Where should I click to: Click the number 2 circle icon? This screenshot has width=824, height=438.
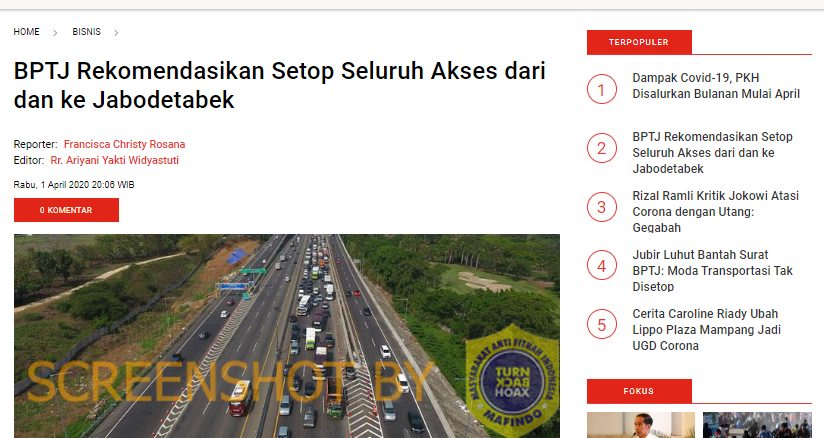click(x=602, y=148)
